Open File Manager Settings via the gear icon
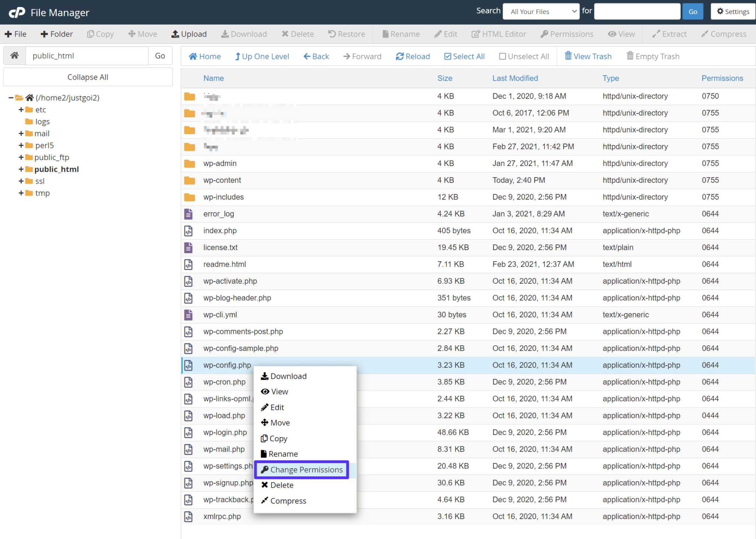This screenshot has width=756, height=539. click(733, 11)
